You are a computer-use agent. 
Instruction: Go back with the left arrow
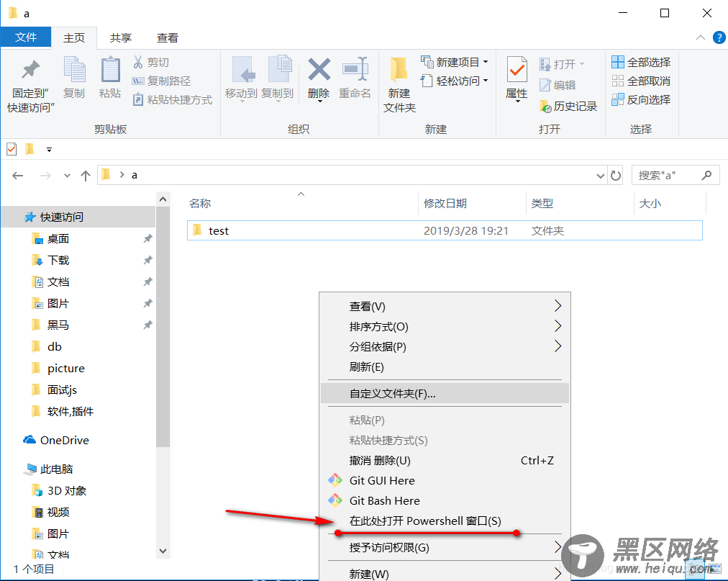click(18, 176)
